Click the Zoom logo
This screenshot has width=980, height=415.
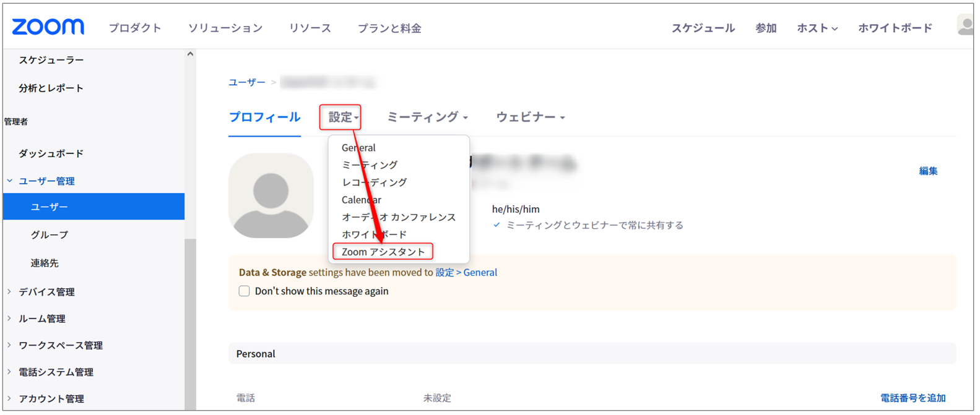click(x=48, y=27)
